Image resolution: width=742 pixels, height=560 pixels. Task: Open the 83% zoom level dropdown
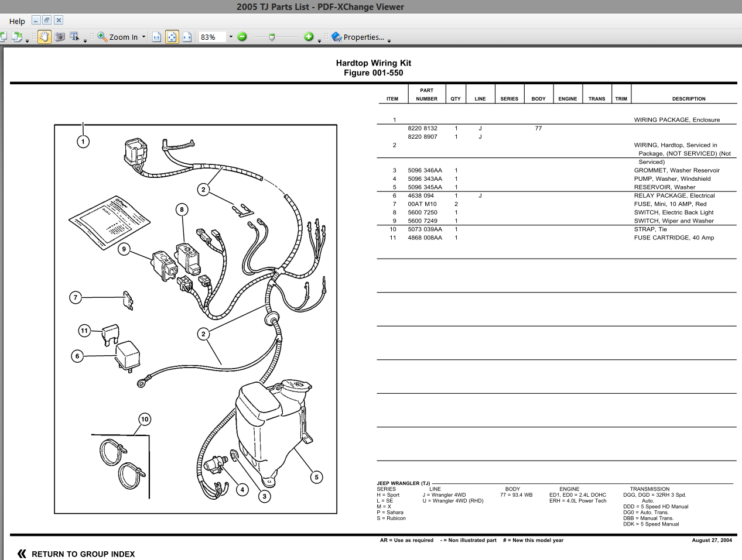click(231, 37)
